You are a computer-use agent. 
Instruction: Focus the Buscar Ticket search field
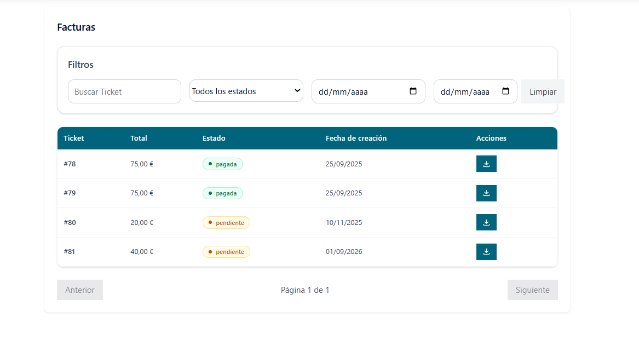[124, 91]
